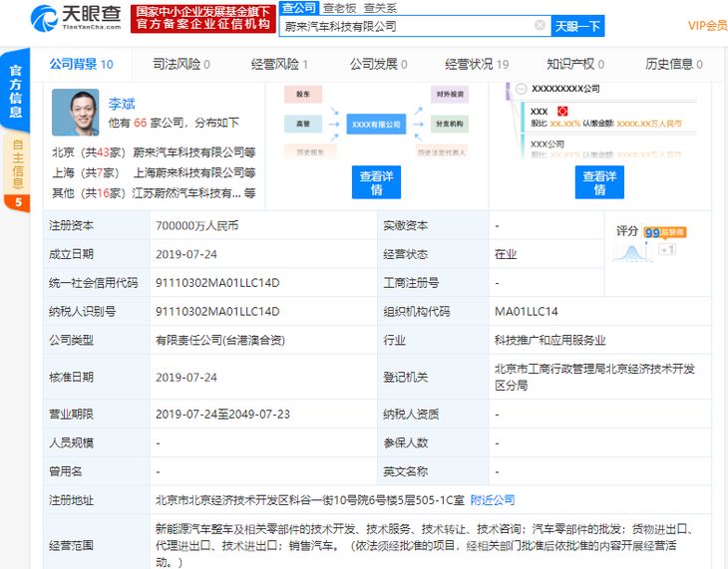This screenshot has height=569, width=728.
Task: Click the 对外投资 box in relationship chart
Action: point(450,95)
